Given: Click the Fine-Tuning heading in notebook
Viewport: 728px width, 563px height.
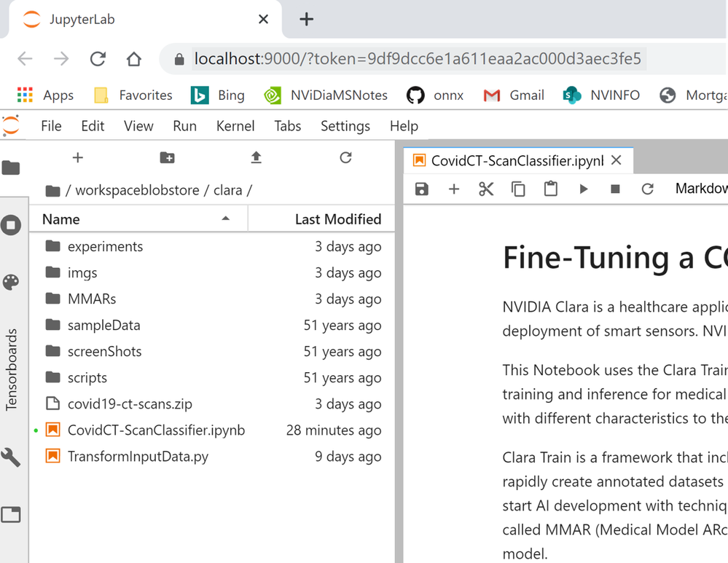Looking at the screenshot, I should point(615,258).
